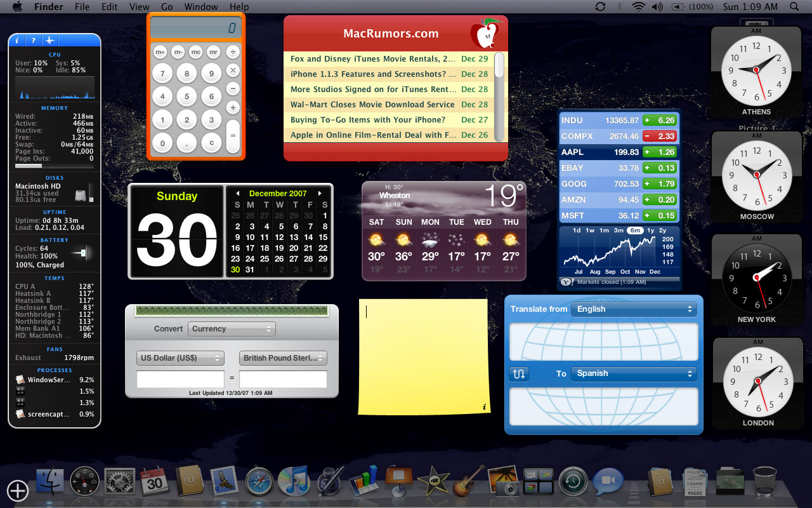Open Spotlight search in the menu bar

pyautogui.click(x=794, y=6)
